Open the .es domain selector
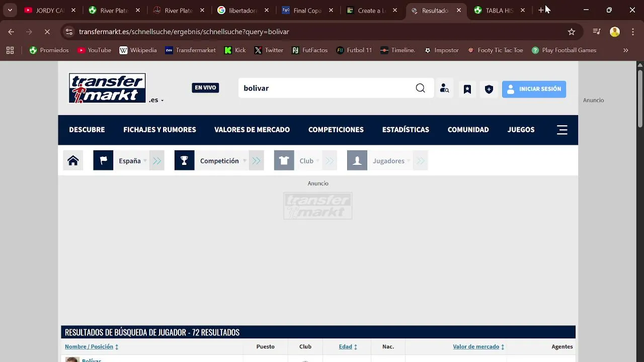Screen dimensions: 644x362 pyautogui.click(x=156, y=100)
